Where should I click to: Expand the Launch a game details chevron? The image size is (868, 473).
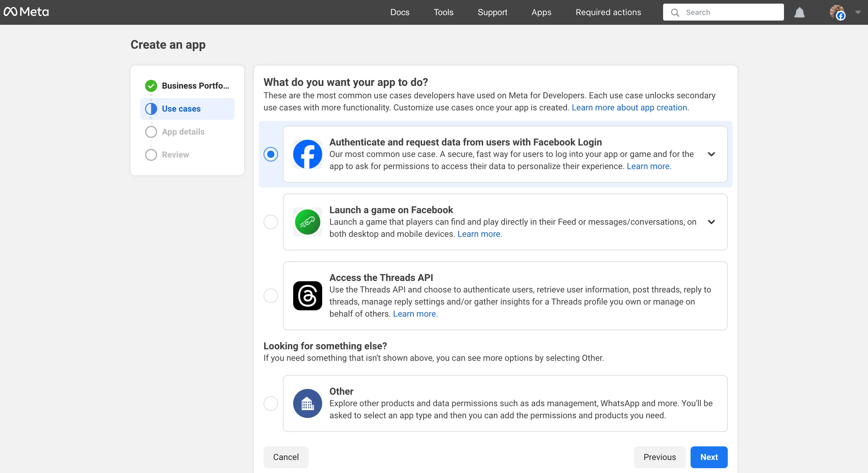711,222
